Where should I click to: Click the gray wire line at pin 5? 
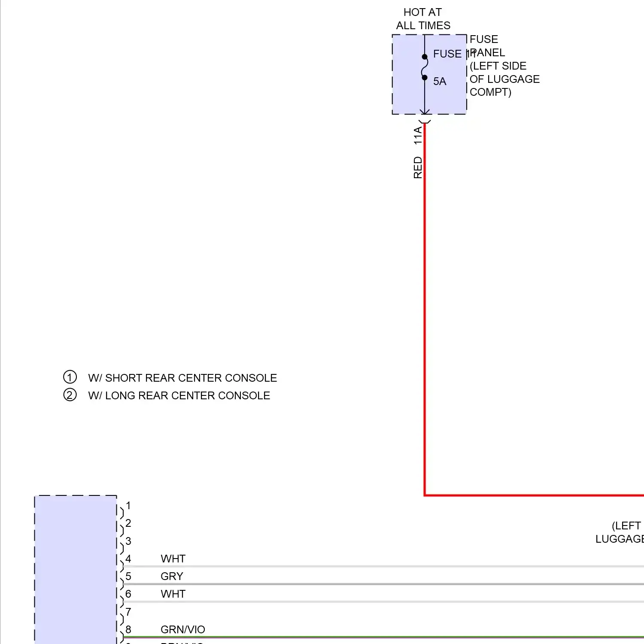[x=384, y=584]
